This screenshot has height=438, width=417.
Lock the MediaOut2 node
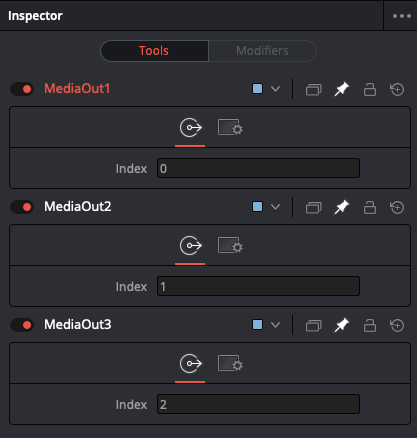point(370,207)
